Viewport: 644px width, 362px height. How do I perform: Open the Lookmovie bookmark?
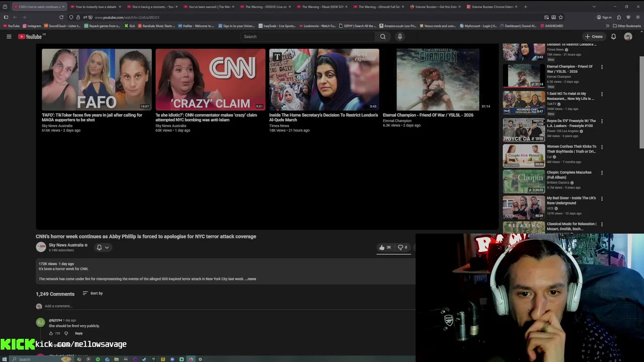coord(317,26)
